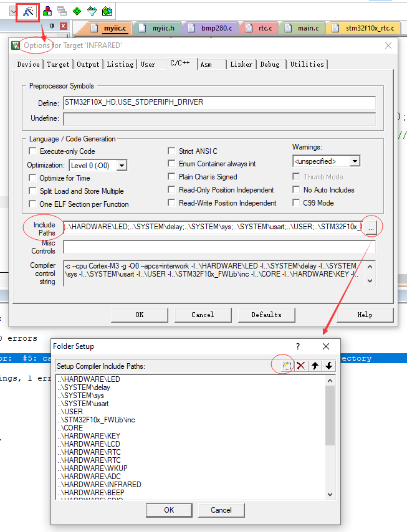
Task: Click the Include Paths text field
Action: pos(213,227)
